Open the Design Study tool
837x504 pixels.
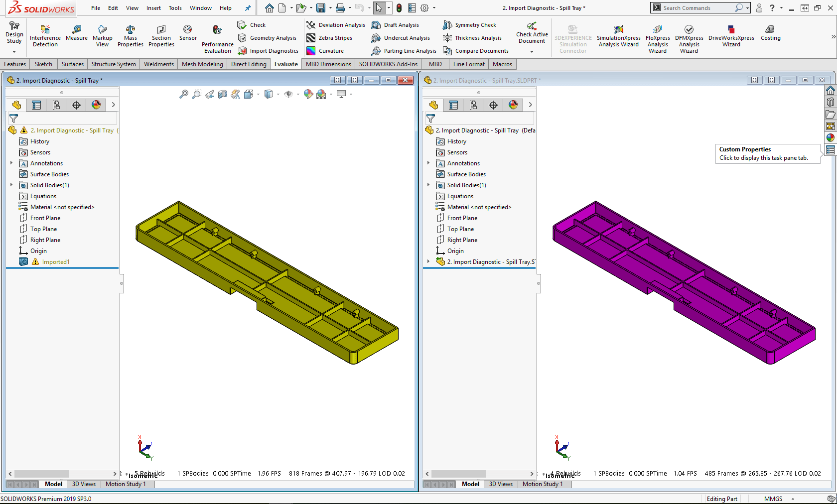(14, 33)
